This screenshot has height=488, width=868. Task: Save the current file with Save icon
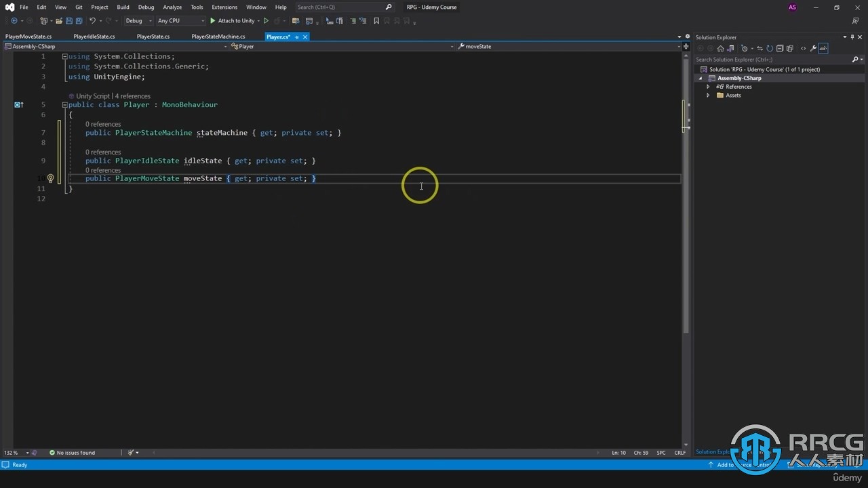click(69, 20)
